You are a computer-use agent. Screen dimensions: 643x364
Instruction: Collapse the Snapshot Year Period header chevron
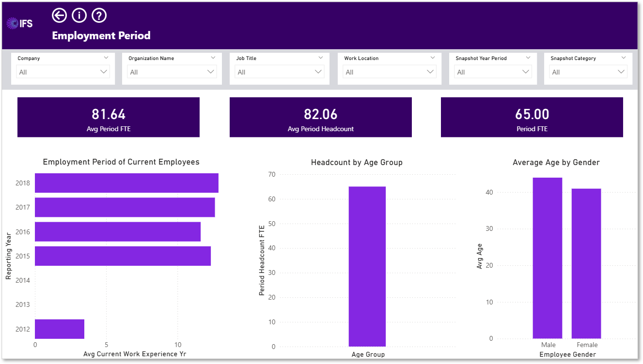529,58
